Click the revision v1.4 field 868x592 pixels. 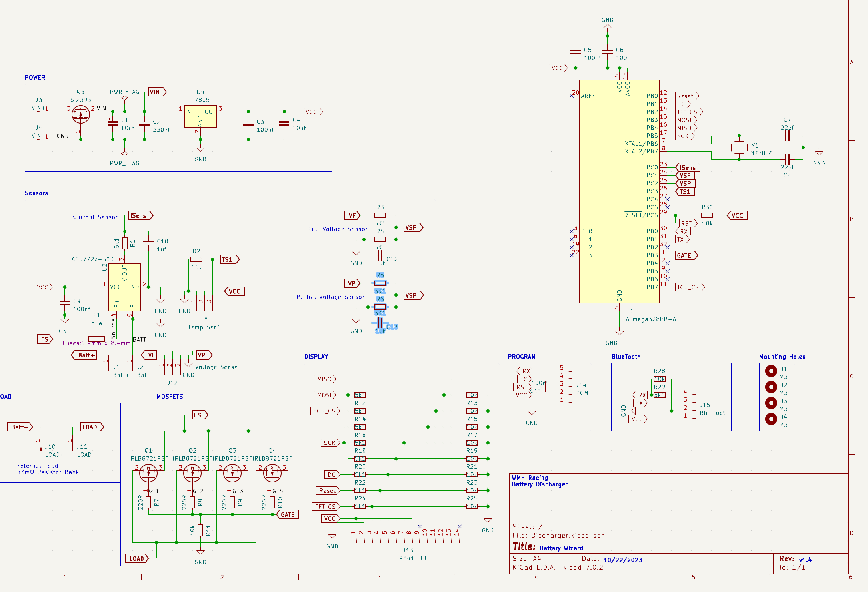coord(805,560)
